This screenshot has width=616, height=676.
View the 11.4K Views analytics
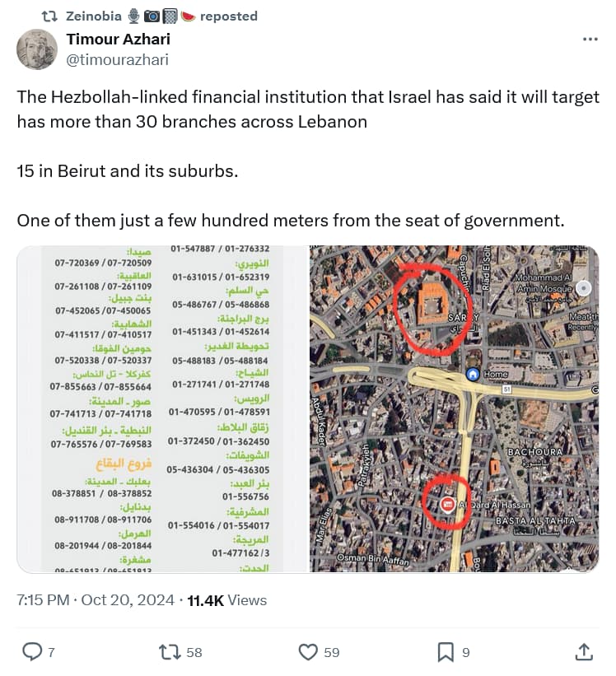click(226, 600)
